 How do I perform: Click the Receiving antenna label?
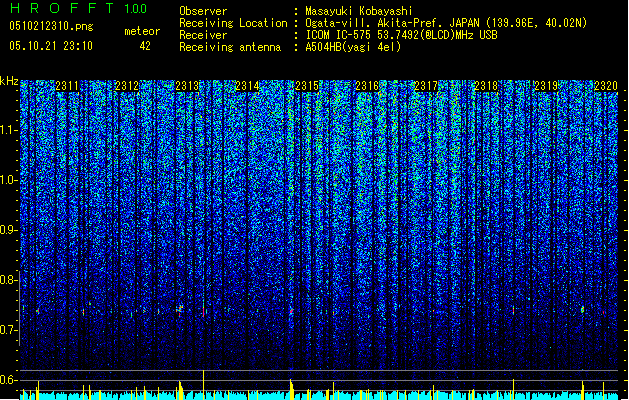pos(230,47)
